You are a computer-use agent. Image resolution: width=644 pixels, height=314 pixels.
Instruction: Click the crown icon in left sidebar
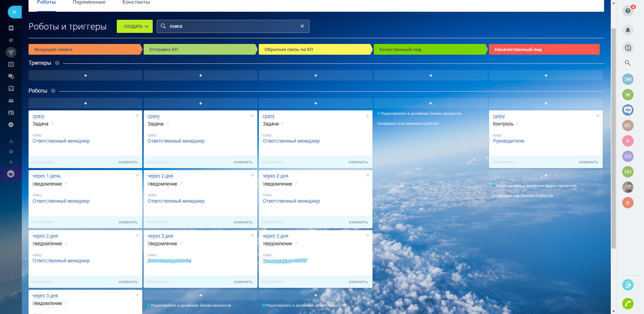click(11, 174)
